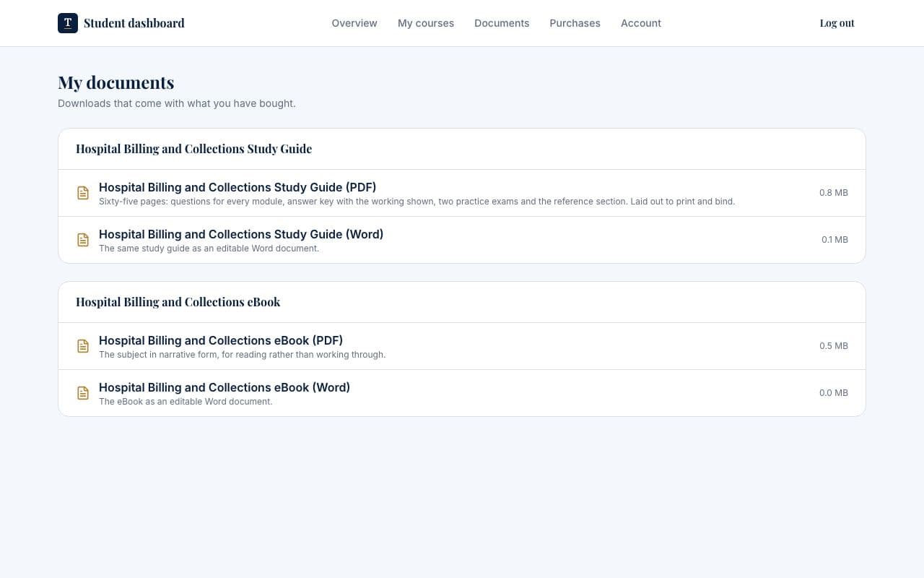
Task: Go to My courses
Action: pyautogui.click(x=426, y=23)
